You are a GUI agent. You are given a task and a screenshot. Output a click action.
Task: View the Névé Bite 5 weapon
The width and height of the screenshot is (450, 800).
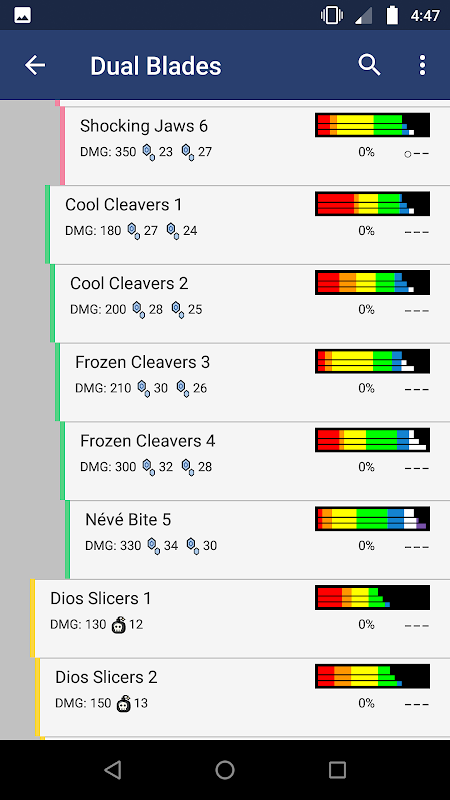click(x=260, y=540)
